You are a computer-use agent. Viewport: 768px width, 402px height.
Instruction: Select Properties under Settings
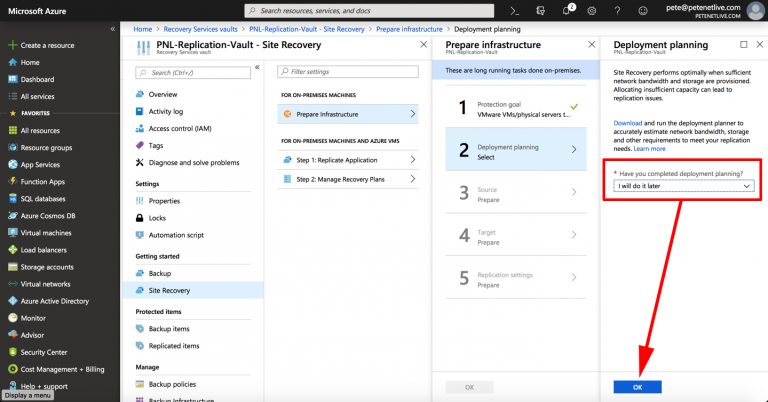click(164, 201)
